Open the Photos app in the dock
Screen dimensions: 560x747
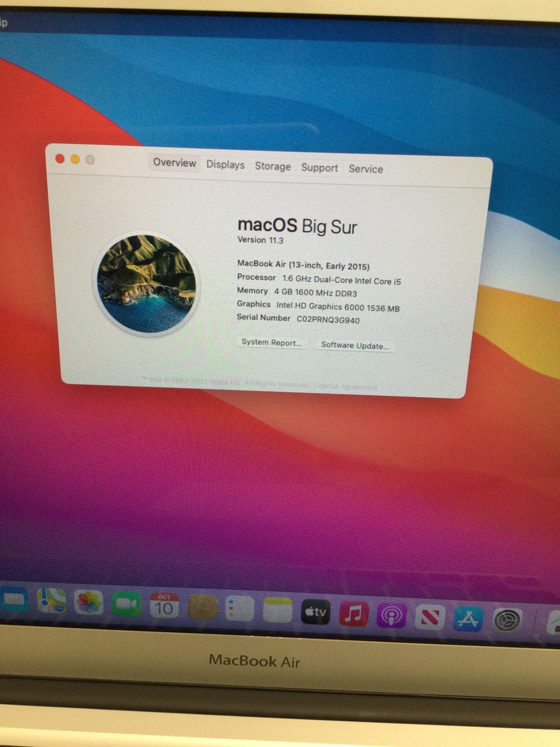[x=89, y=602]
